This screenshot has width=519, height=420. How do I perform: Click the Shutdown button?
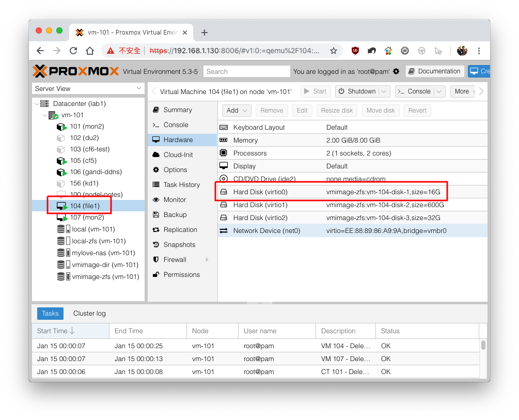(x=357, y=91)
